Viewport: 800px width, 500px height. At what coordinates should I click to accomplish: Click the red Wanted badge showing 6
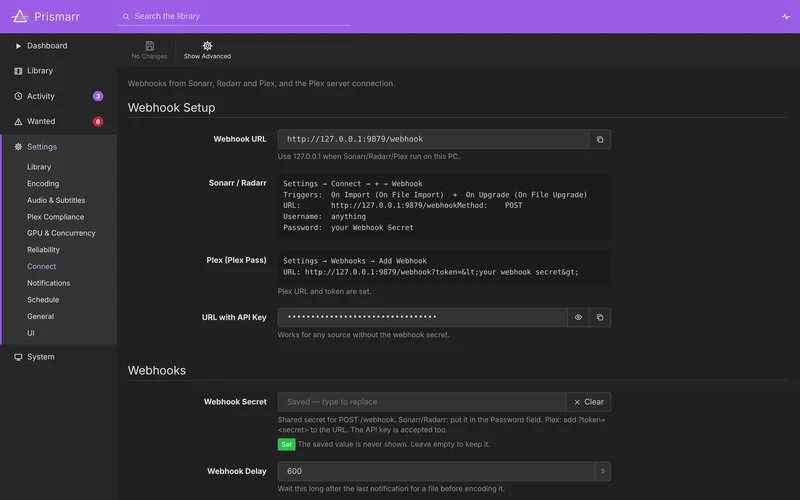[98, 121]
